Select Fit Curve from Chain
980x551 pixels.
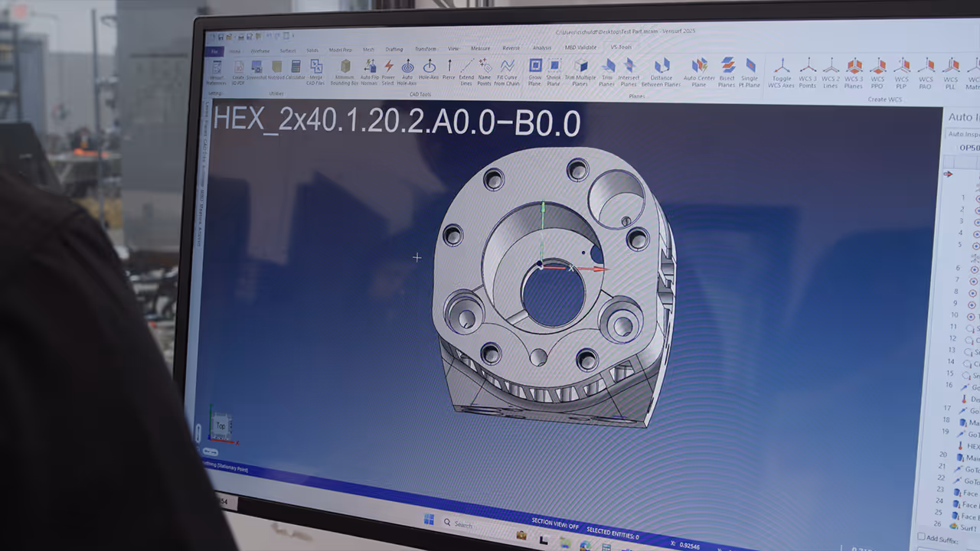(507, 72)
